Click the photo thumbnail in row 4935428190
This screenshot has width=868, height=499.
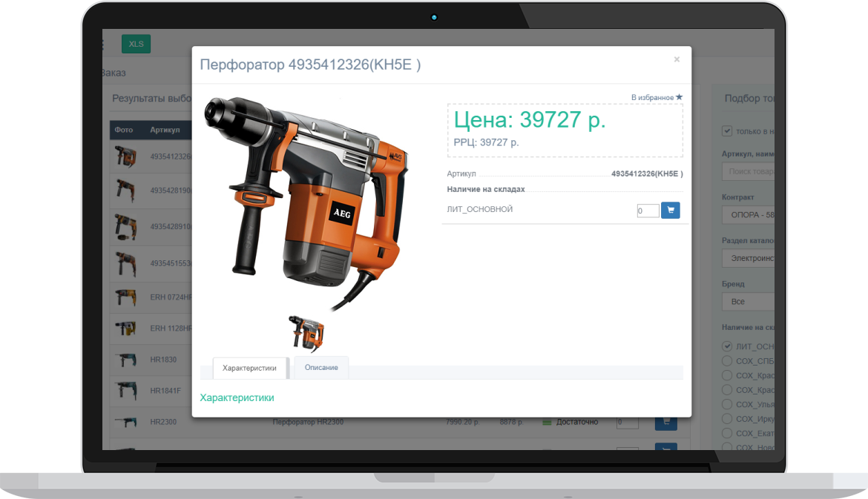[125, 191]
